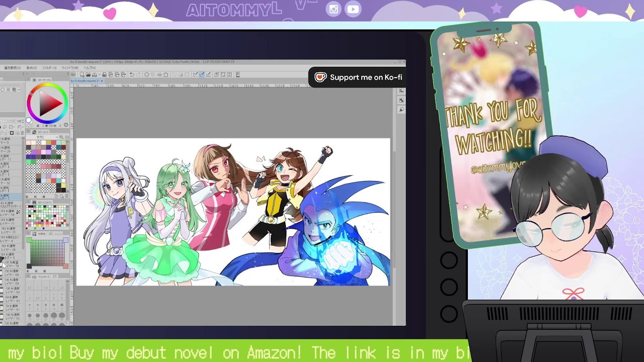Switch to the カラーサークル panel tab

(x=42, y=80)
